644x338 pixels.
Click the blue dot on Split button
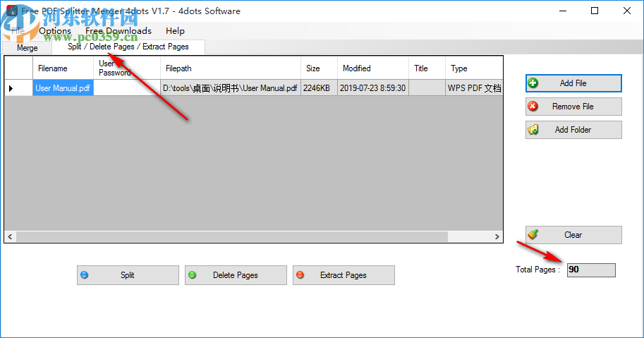point(84,274)
